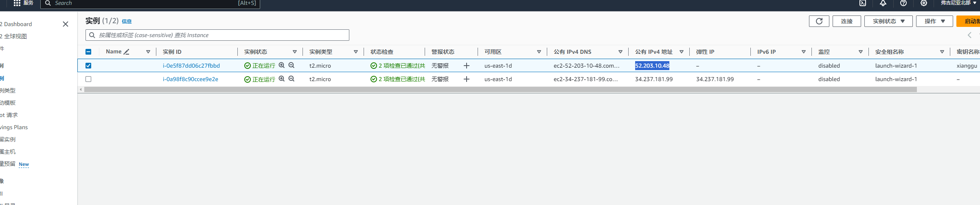Add alarm plus icon for i-0a98f8c90ccee9e2e row
Screen dimensions: 980x205
(x=467, y=79)
